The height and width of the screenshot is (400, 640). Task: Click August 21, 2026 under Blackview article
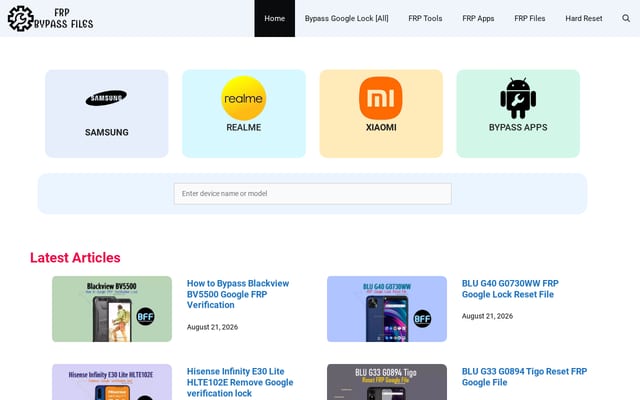tap(212, 327)
